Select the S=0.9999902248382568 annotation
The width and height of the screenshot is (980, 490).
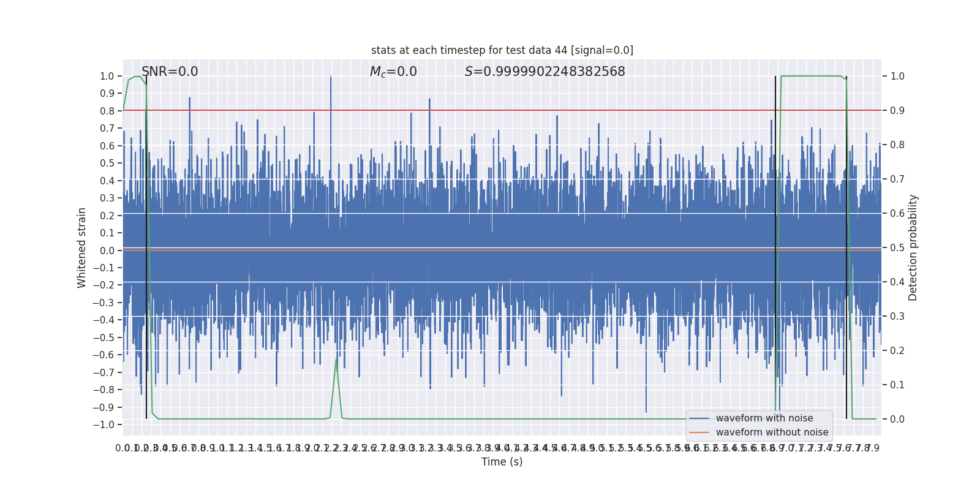(x=545, y=72)
